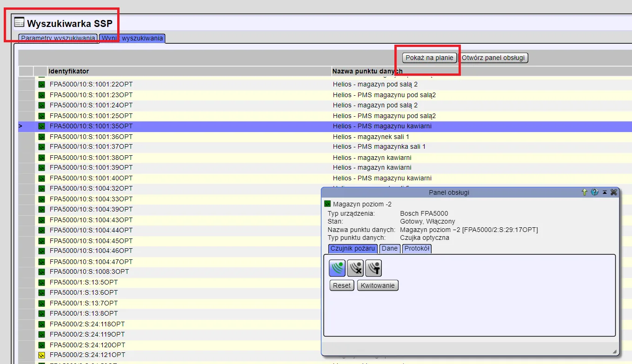Screen dimensions: 632x364
Task: Select row FPA5000/10:S:1001:36OPT
Action: pyautogui.click(x=91, y=137)
